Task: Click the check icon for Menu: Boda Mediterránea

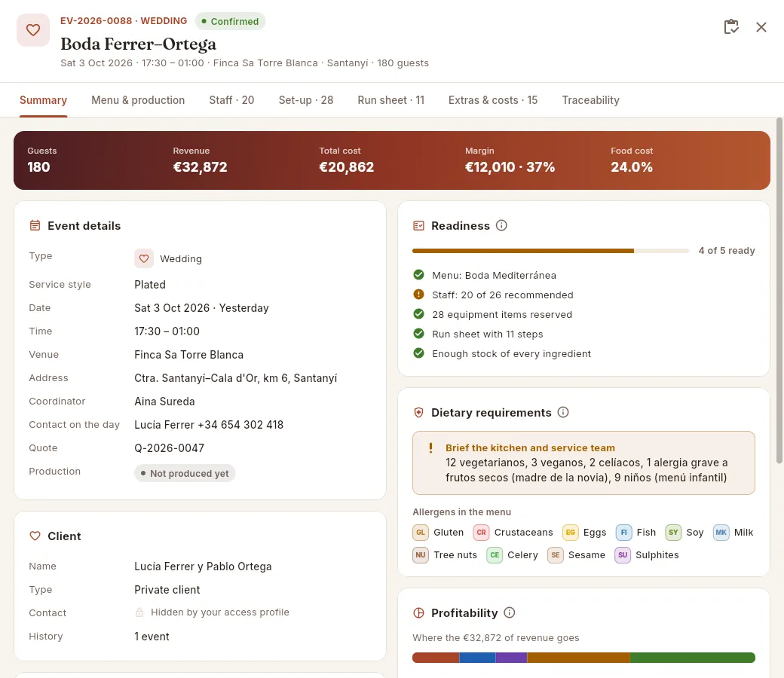Action: [418, 275]
